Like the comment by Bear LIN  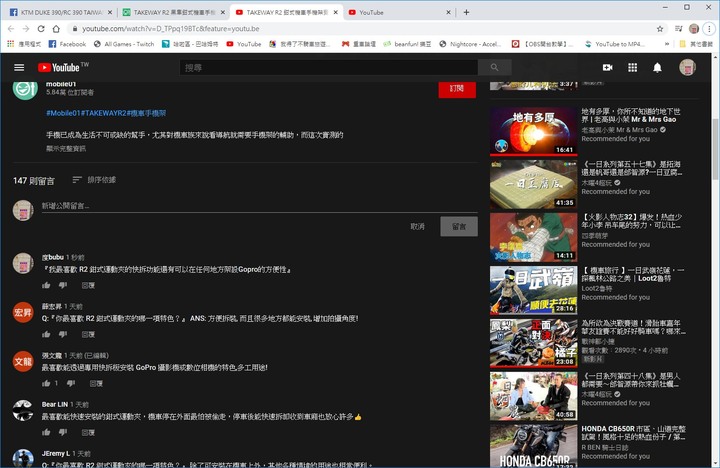click(x=46, y=432)
